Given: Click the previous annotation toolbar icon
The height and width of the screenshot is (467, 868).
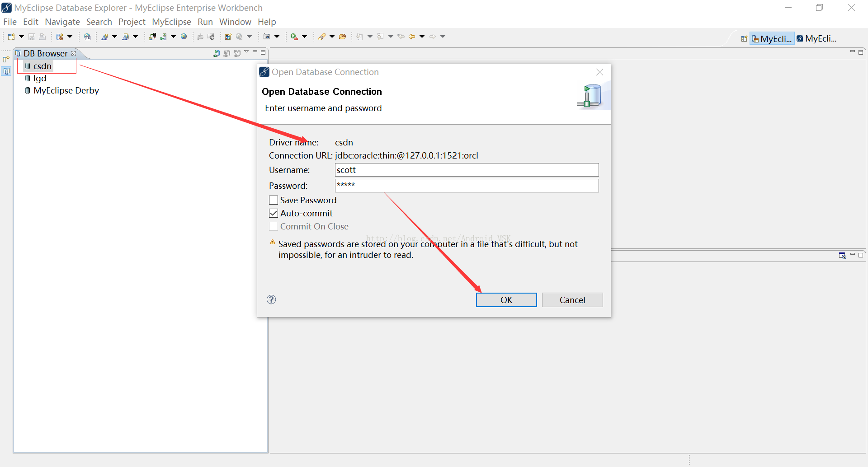Looking at the screenshot, I should pos(380,37).
